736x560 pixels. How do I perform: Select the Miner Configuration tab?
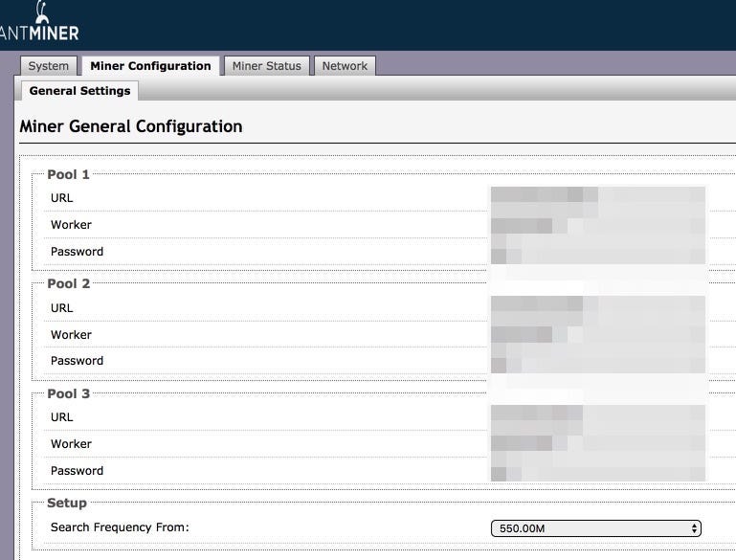[x=150, y=66]
